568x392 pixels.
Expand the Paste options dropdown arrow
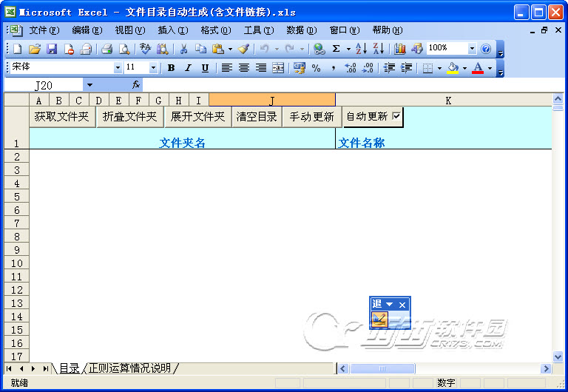click(x=230, y=49)
